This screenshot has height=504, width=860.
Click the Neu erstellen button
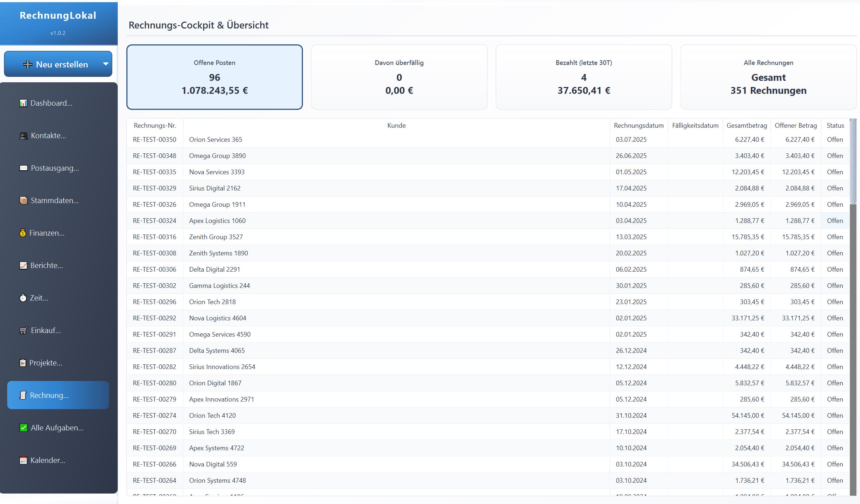56,64
